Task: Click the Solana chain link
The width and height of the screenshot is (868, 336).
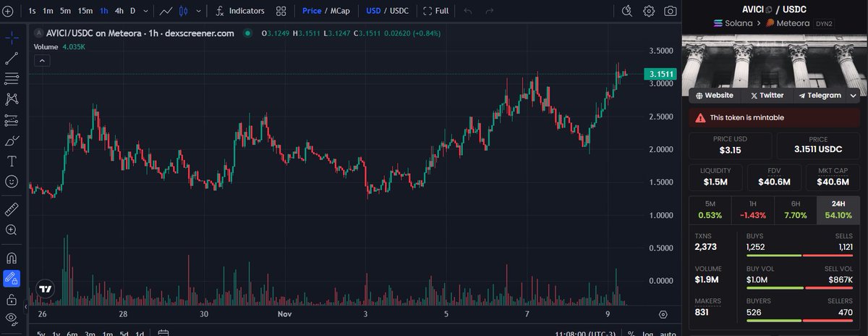Action: coord(733,23)
